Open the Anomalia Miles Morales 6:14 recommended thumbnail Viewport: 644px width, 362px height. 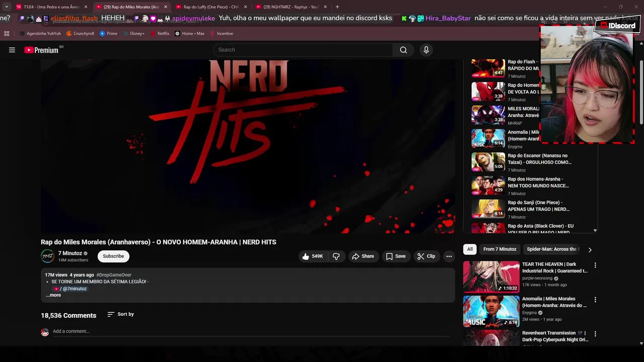(491, 311)
